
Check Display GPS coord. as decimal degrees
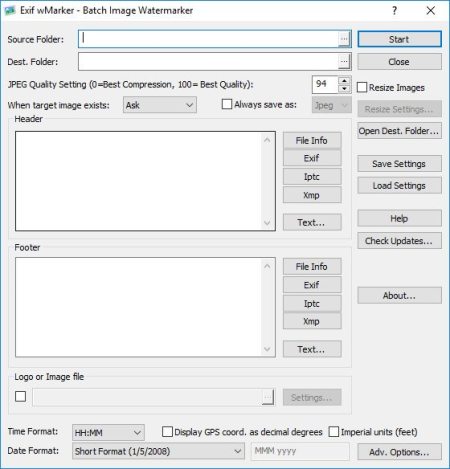coord(167,432)
